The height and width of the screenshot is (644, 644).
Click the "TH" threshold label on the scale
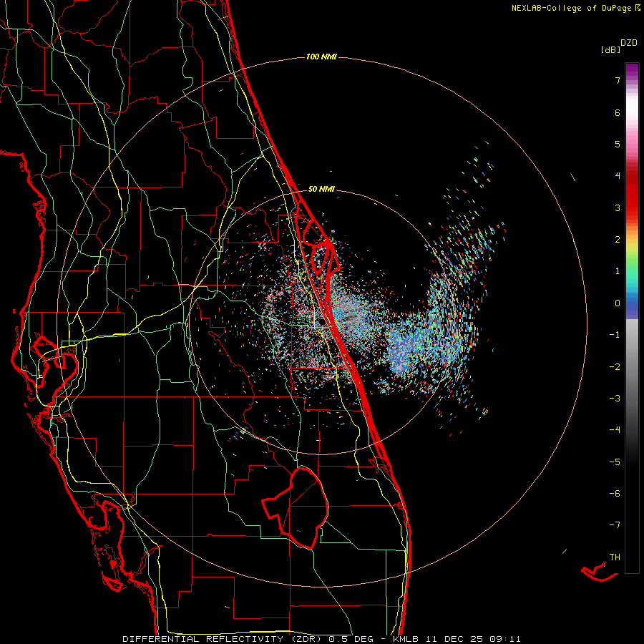(x=615, y=557)
